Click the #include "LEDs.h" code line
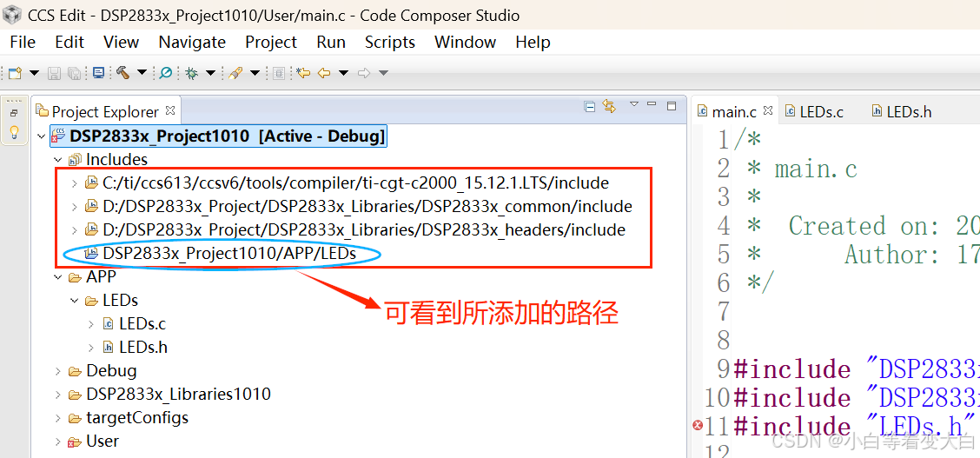The image size is (980, 458). [x=854, y=426]
